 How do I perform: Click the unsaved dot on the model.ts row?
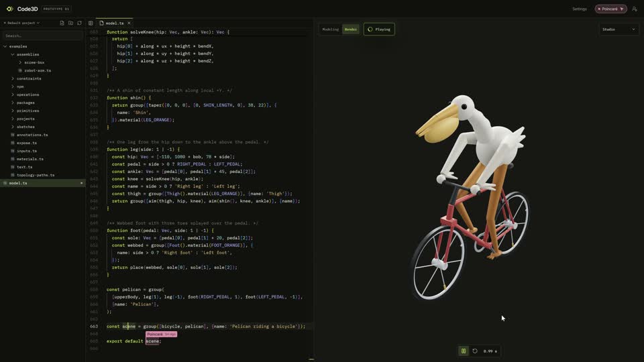pyautogui.click(x=81, y=183)
